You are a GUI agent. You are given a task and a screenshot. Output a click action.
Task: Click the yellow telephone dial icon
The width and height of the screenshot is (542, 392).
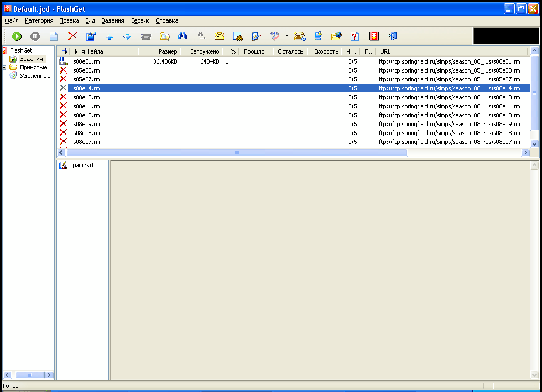point(220,36)
